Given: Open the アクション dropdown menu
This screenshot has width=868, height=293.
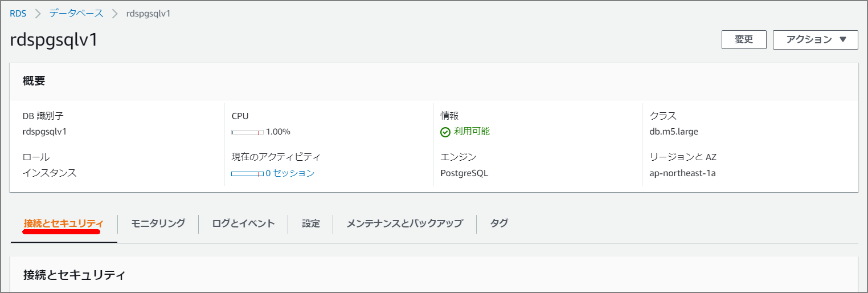Looking at the screenshot, I should 815,39.
